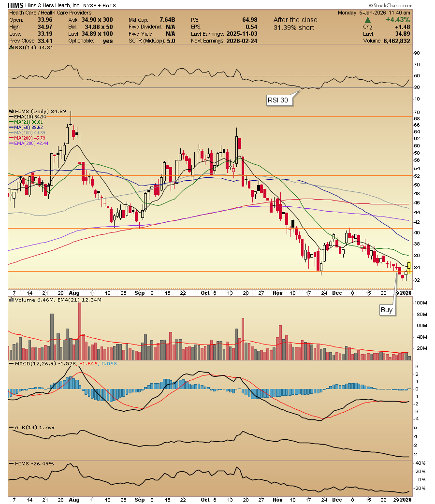Click Last Earnings date 2025-11-03
The image size is (435, 504).
point(242,34)
